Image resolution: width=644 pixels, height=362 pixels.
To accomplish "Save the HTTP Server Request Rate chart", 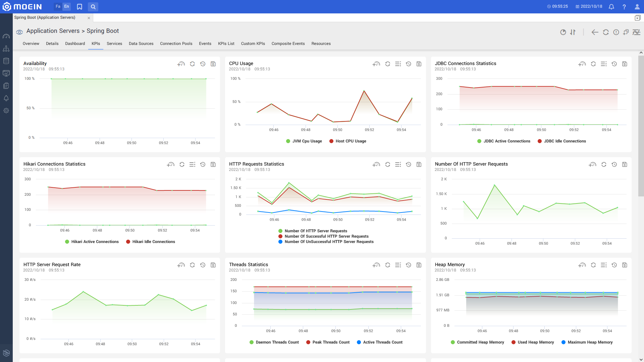I will [x=213, y=265].
